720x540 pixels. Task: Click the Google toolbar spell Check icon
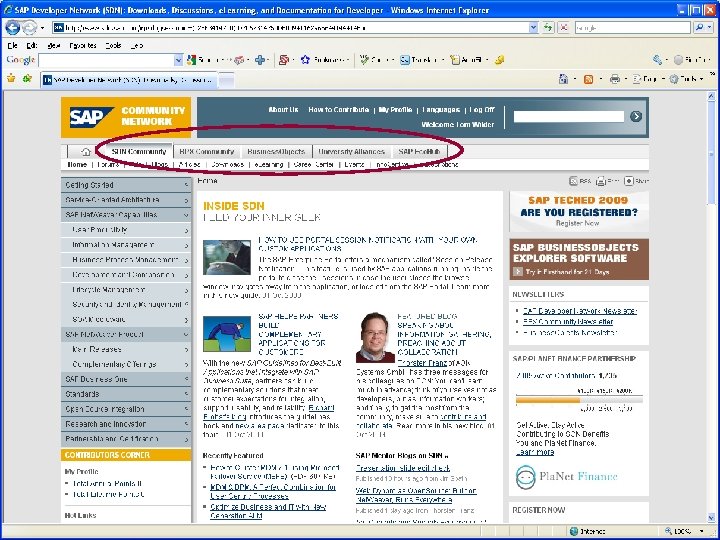(364, 60)
